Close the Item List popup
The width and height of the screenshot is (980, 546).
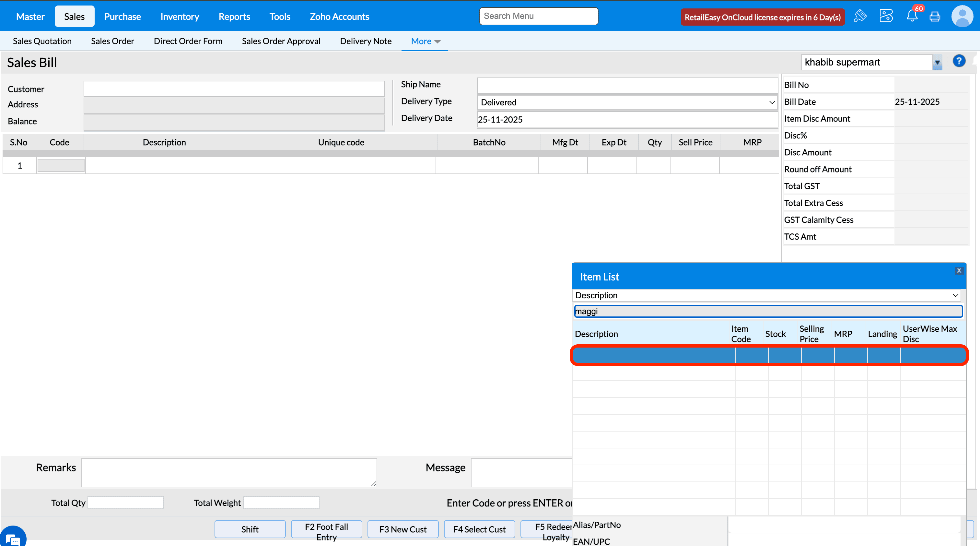[959, 270]
